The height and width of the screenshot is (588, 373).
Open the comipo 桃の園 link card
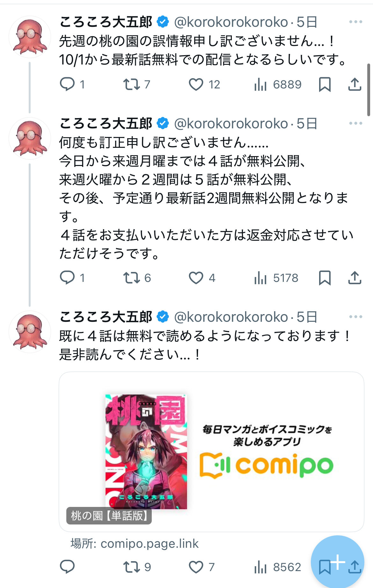(211, 452)
